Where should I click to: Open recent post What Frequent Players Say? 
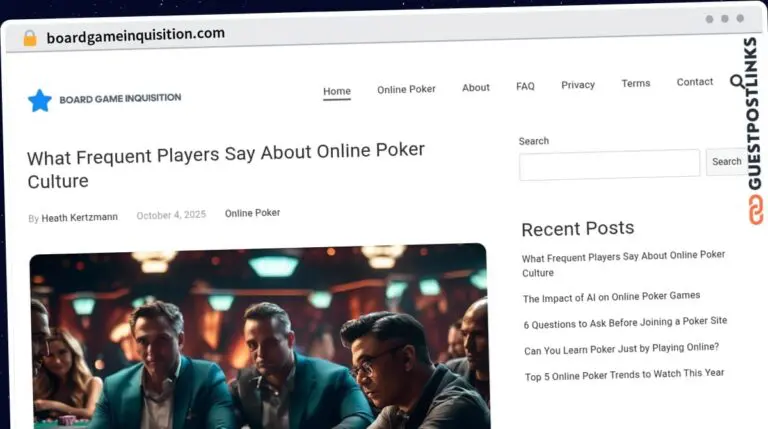(623, 263)
